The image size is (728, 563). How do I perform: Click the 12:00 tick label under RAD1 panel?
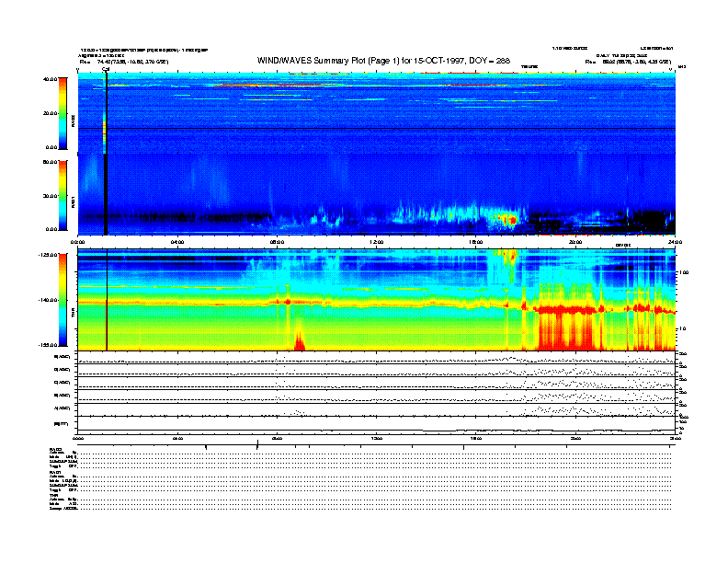377,242
